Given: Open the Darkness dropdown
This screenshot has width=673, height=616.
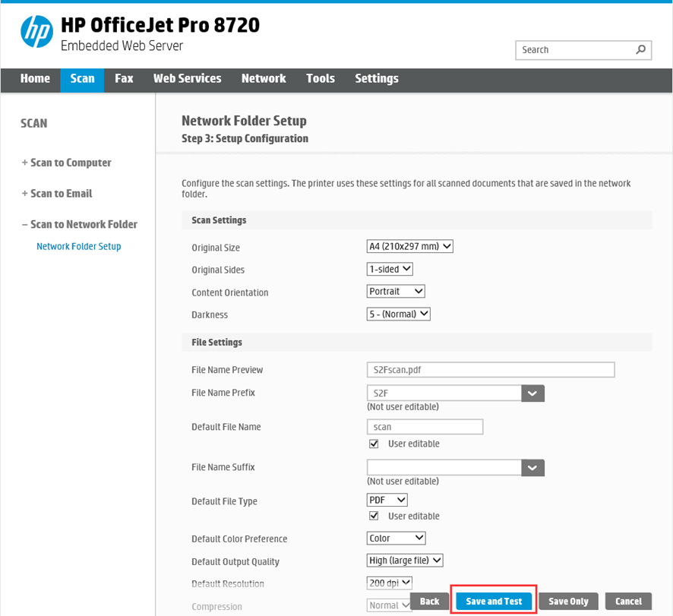Looking at the screenshot, I should 398,314.
